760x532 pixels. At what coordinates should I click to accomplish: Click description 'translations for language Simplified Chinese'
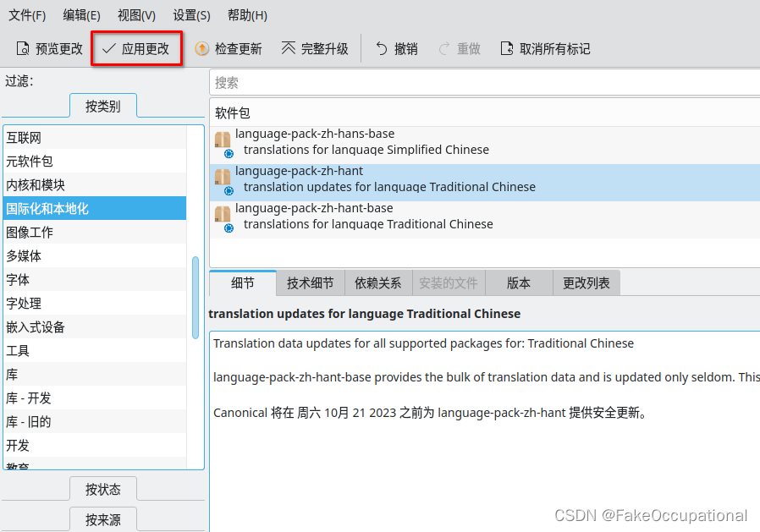(366, 149)
